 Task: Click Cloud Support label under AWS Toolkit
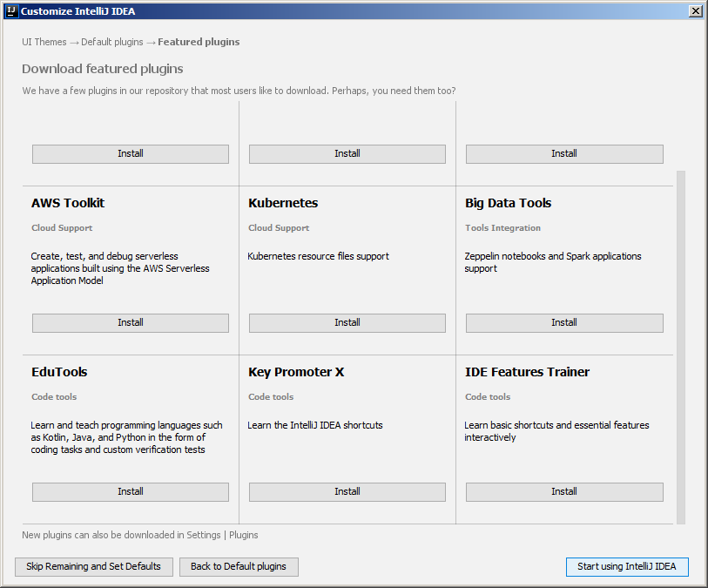(62, 228)
